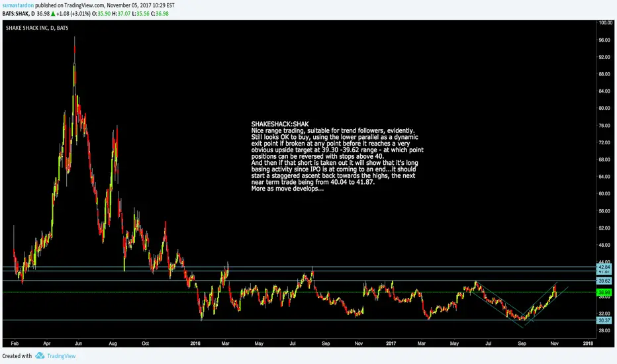Image resolution: width=617 pixels, height=364 pixels.
Task: Click the green up-arrow beside +1.08
Action: click(x=53, y=14)
